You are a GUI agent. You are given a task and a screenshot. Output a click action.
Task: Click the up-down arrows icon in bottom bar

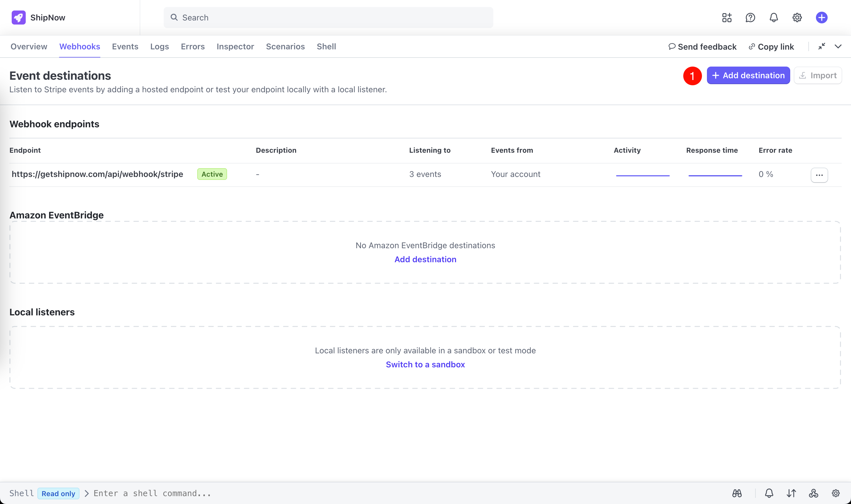click(x=791, y=493)
